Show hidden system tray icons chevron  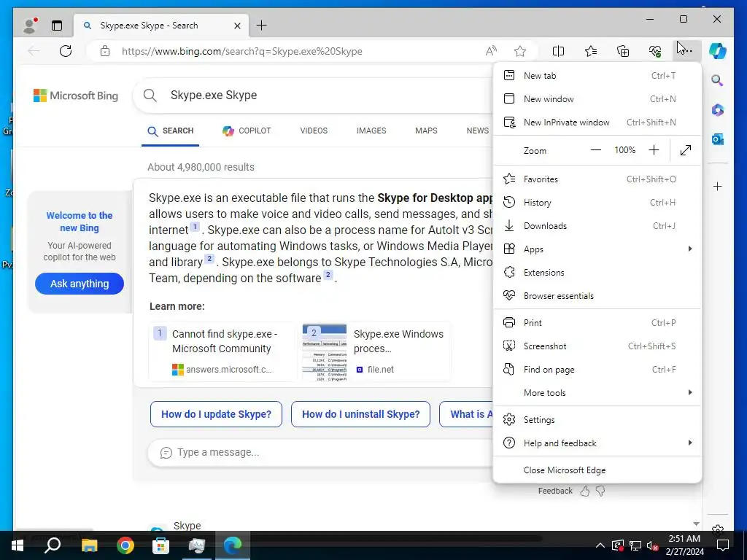(x=600, y=545)
